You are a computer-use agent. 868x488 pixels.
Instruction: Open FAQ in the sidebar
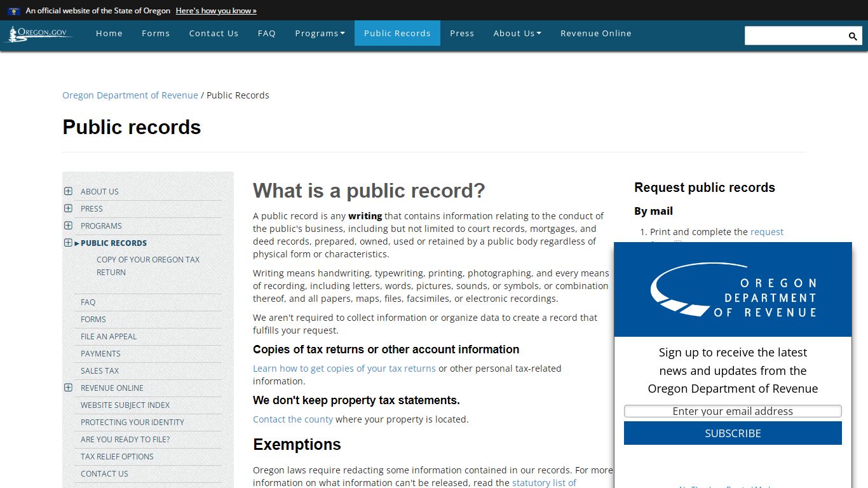coord(88,302)
